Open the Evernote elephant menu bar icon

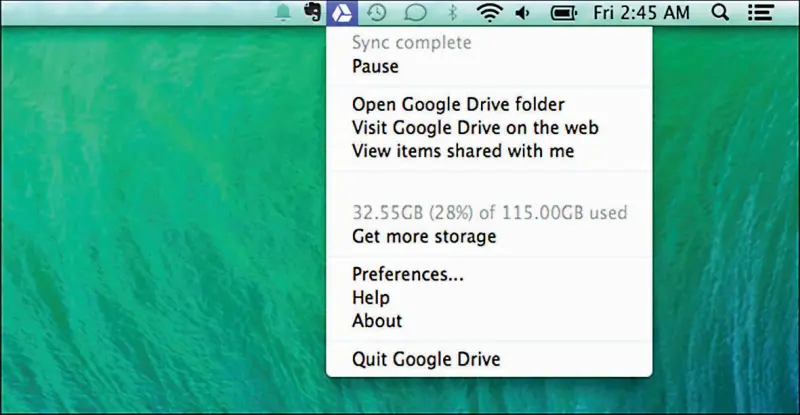pos(311,13)
